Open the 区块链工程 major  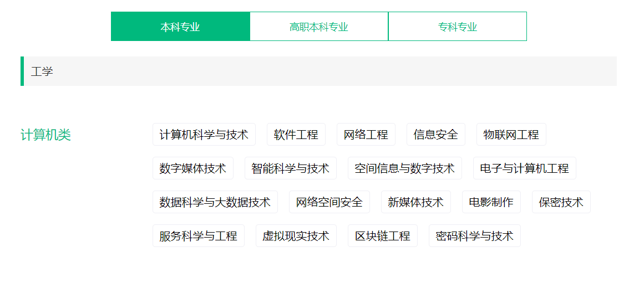(382, 236)
